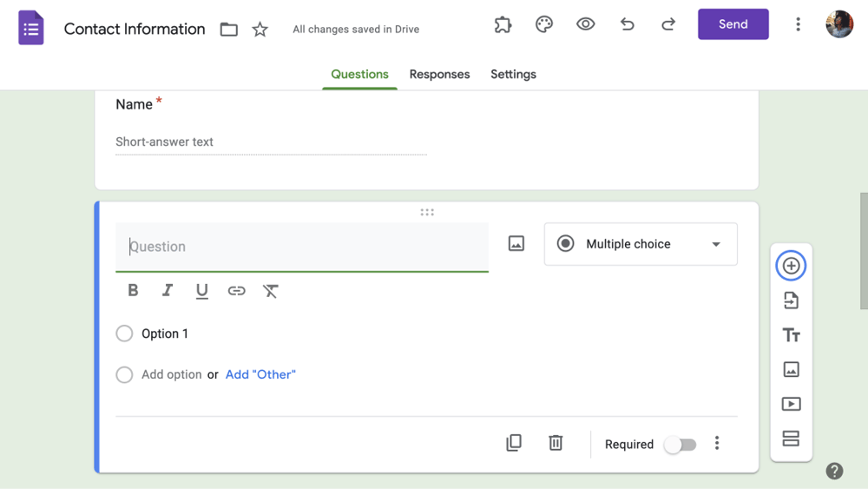The image size is (868, 489).
Task: Preview the form with eye icon
Action: (586, 24)
